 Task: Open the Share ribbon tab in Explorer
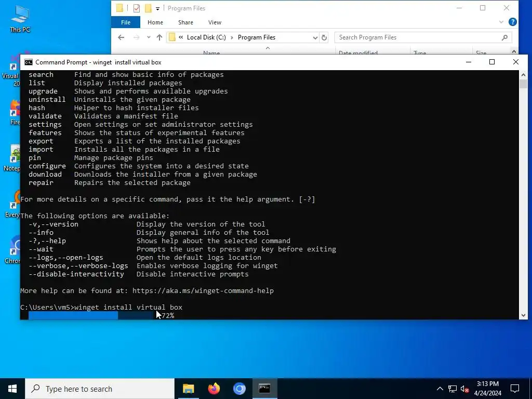point(185,22)
